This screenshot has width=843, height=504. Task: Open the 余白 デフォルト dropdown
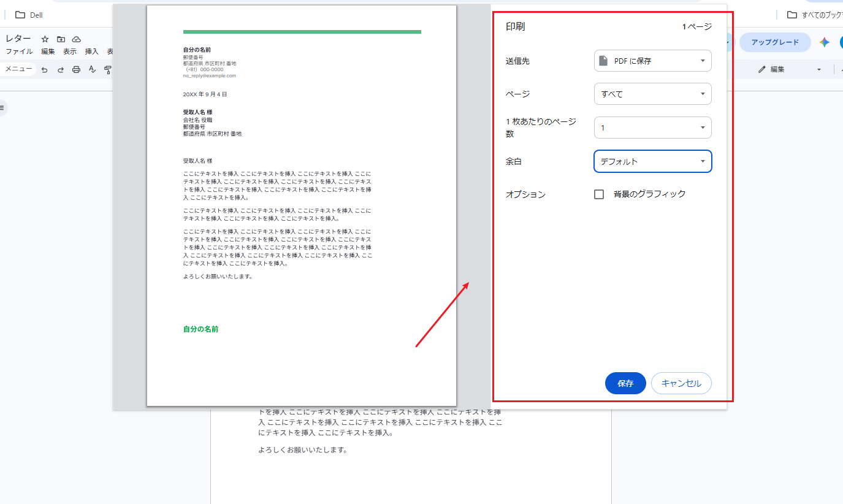pyautogui.click(x=653, y=161)
